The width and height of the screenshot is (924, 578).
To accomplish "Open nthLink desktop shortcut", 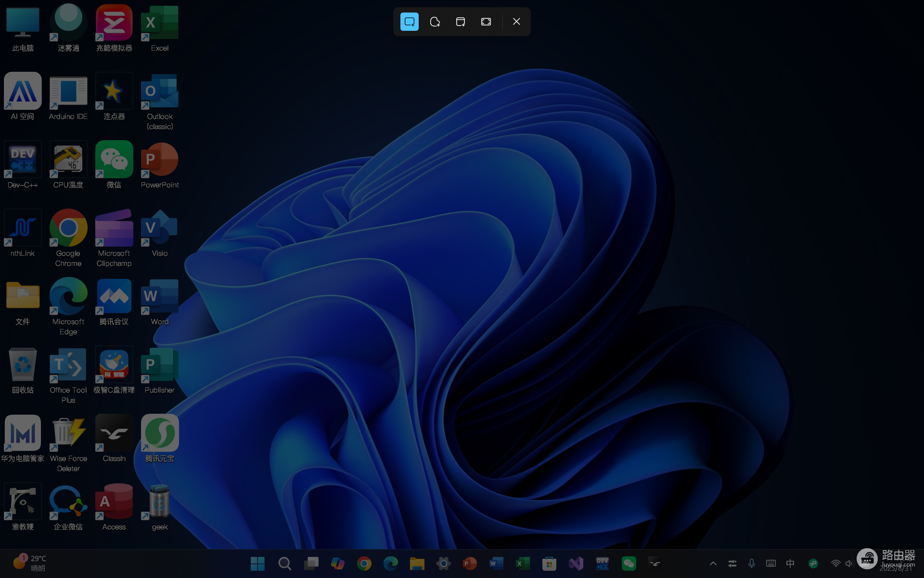I will point(23,233).
